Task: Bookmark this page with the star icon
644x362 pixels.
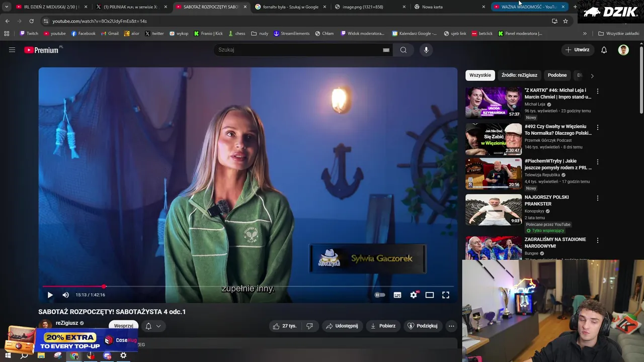Action: [x=566, y=21]
